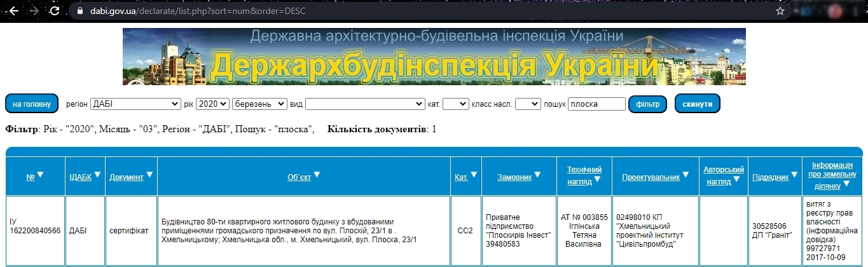Click the browser forward arrow
The image size is (868, 267).
pos(34,11)
